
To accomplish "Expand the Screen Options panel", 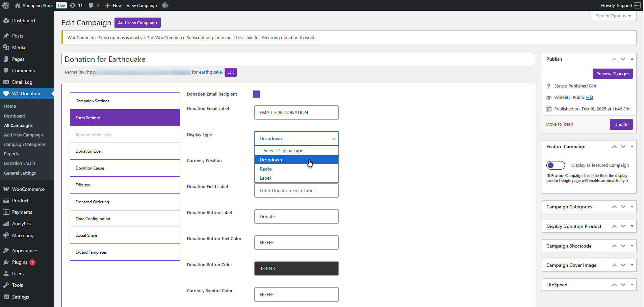I will tap(613, 16).
